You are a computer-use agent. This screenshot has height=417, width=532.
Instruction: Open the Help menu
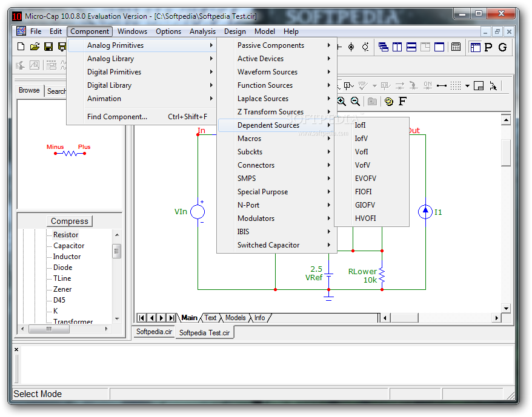[291, 31]
